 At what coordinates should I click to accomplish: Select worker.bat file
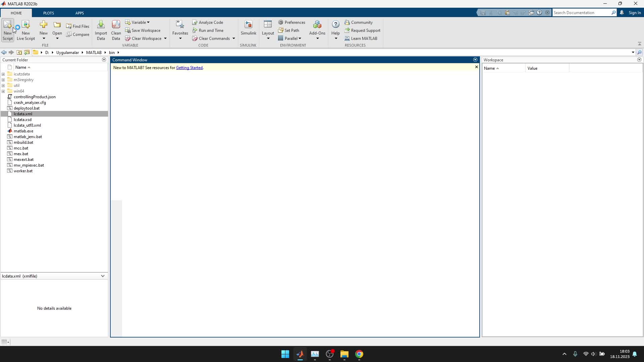(x=23, y=171)
